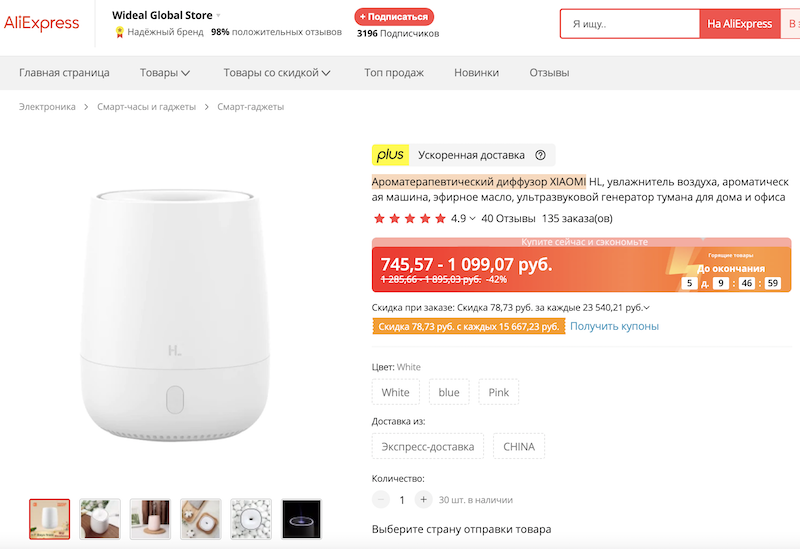This screenshot has width=800, height=549.
Task: Click the Получить купоны link
Action: (x=614, y=326)
